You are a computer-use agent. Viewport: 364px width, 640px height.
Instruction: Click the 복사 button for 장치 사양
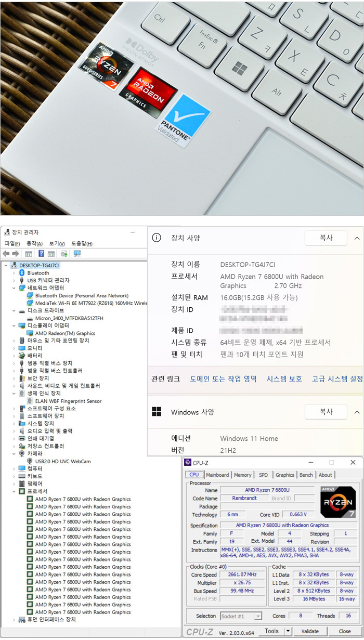point(326,238)
